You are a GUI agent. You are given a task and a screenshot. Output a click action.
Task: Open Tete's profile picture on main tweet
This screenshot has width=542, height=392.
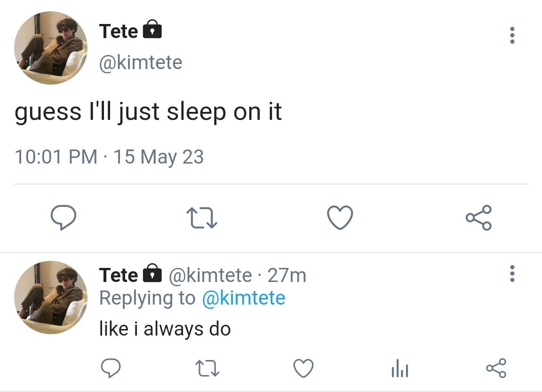(x=51, y=47)
